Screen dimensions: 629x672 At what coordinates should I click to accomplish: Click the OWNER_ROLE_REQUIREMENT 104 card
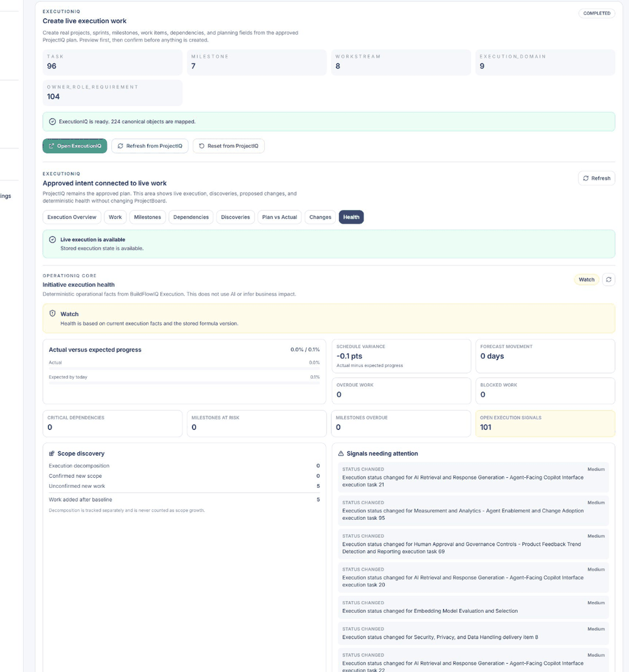point(113,92)
